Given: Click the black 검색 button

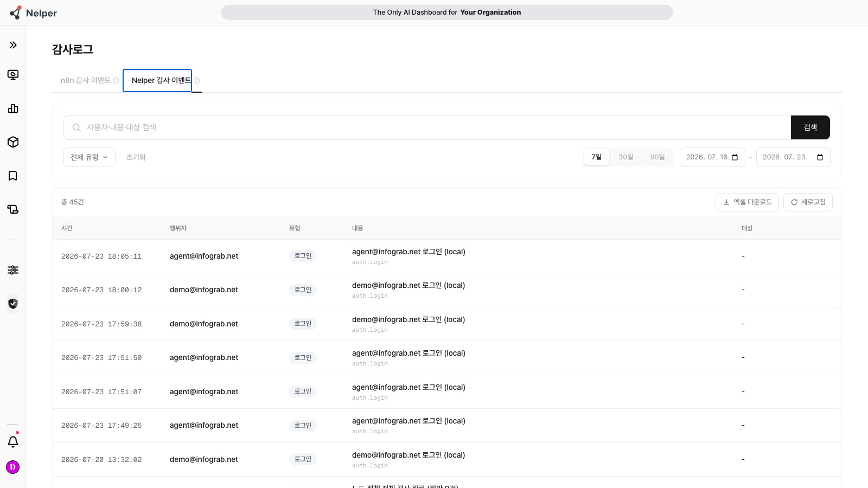Looking at the screenshot, I should (810, 127).
